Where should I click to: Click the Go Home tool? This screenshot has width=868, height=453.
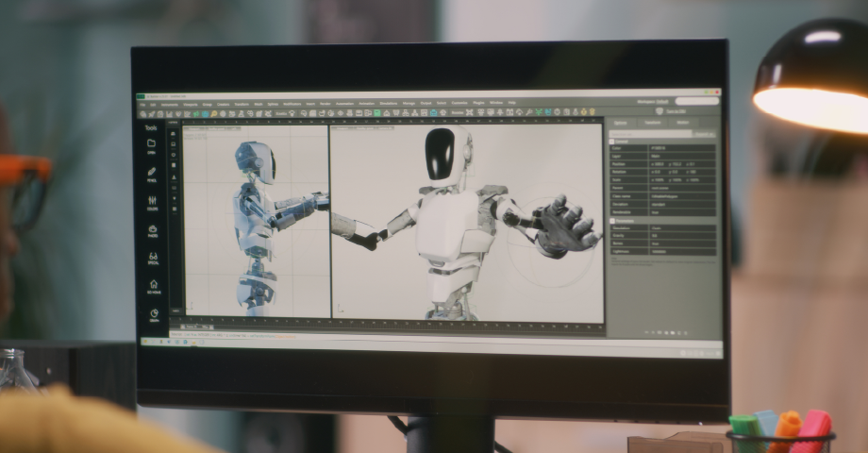[x=154, y=286]
